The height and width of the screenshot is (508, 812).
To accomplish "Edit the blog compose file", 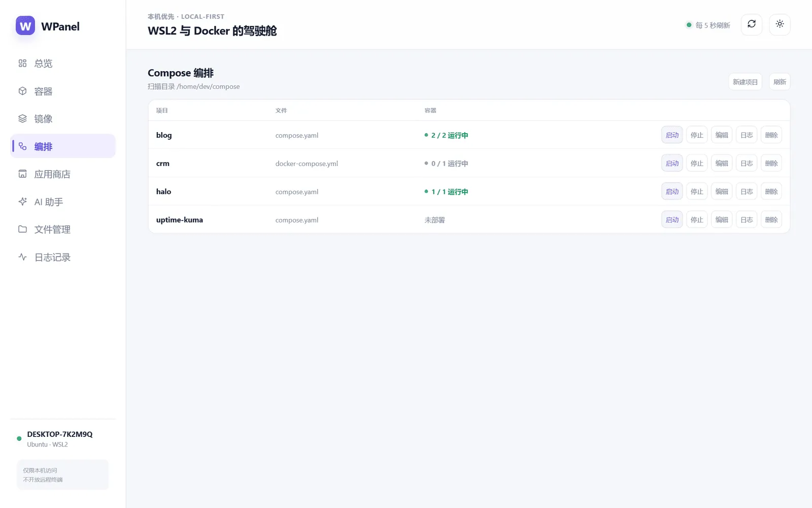I will click(722, 135).
